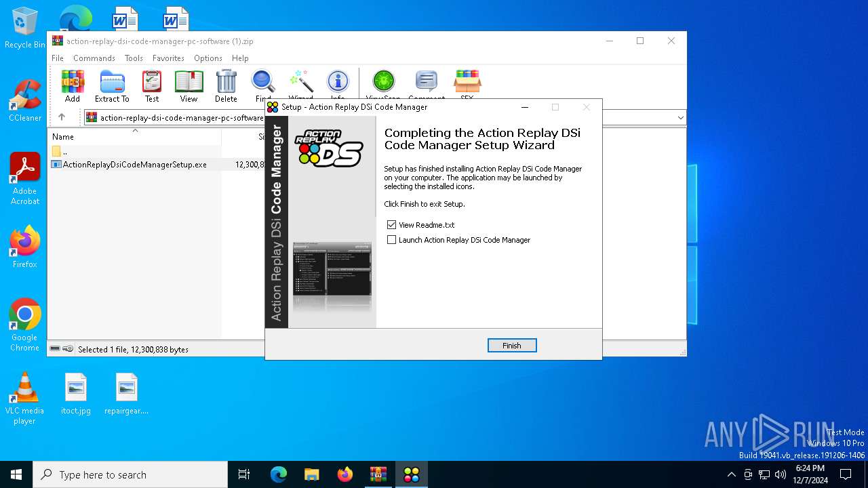
Task: Select ActionReplayDsiCodeManagerSetup.exe in the file list
Action: coord(134,164)
